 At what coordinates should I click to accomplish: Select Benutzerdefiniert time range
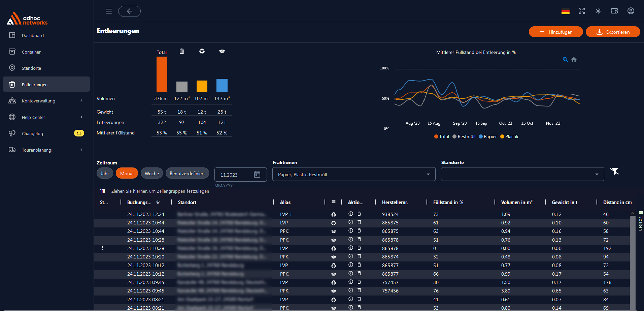pos(187,173)
